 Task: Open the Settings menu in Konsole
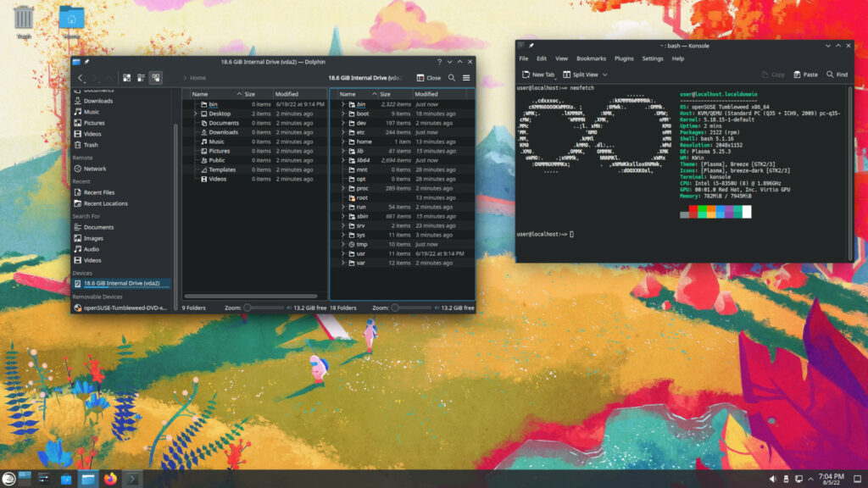click(654, 58)
